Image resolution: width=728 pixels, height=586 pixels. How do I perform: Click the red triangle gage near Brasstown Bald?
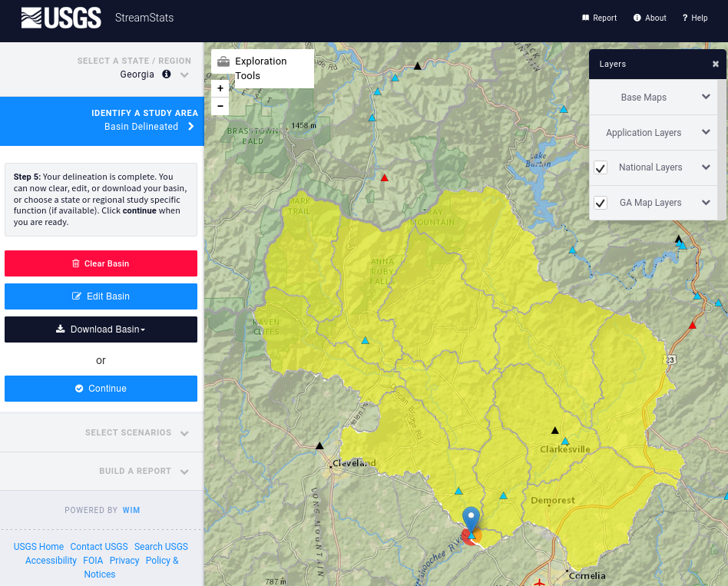coord(385,178)
